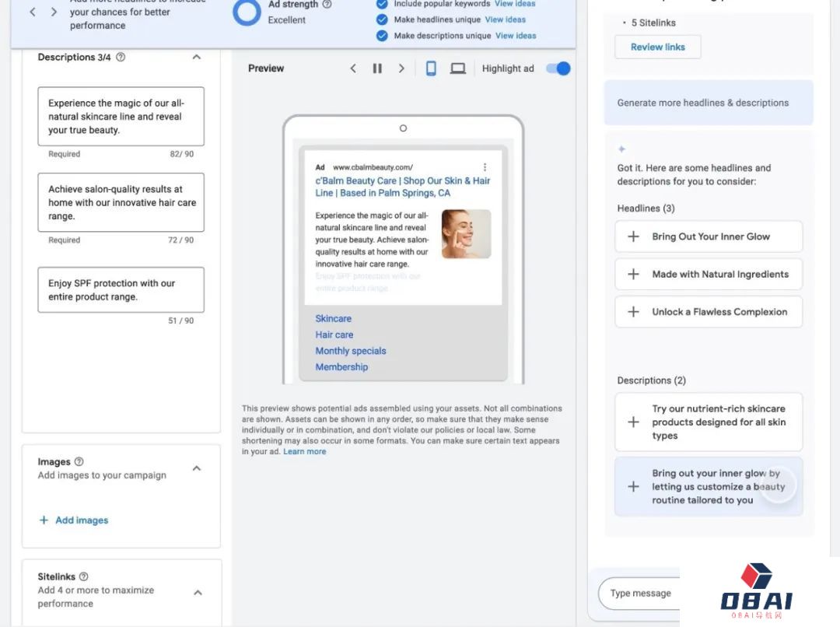Add headline 'Bring Out Your Inner Glow'
The height and width of the screenshot is (627, 840).
click(634, 236)
